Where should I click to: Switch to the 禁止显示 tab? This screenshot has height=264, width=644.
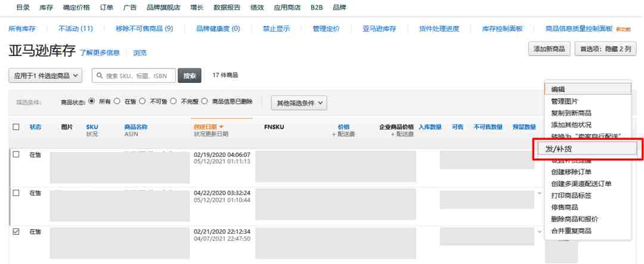click(x=277, y=29)
